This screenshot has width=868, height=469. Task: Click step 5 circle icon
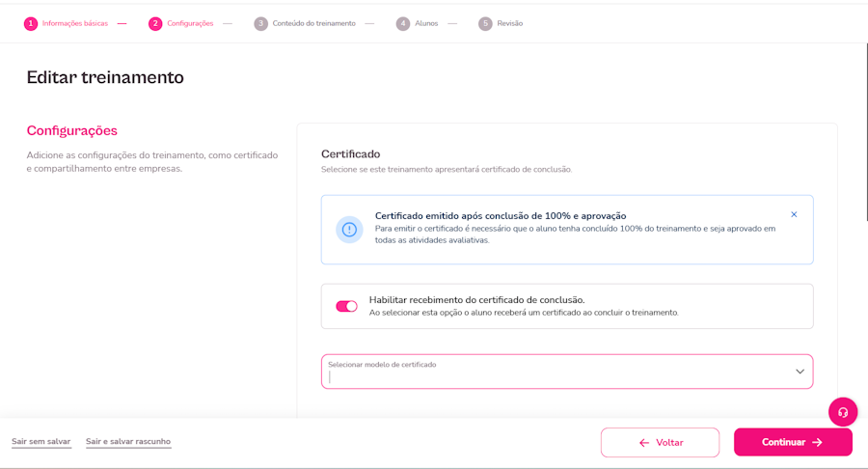485,23
